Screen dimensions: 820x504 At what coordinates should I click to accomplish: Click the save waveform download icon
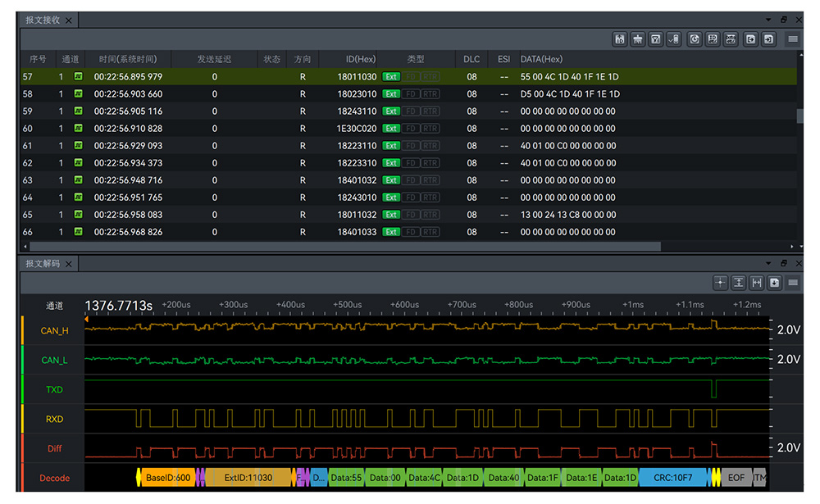point(775,283)
